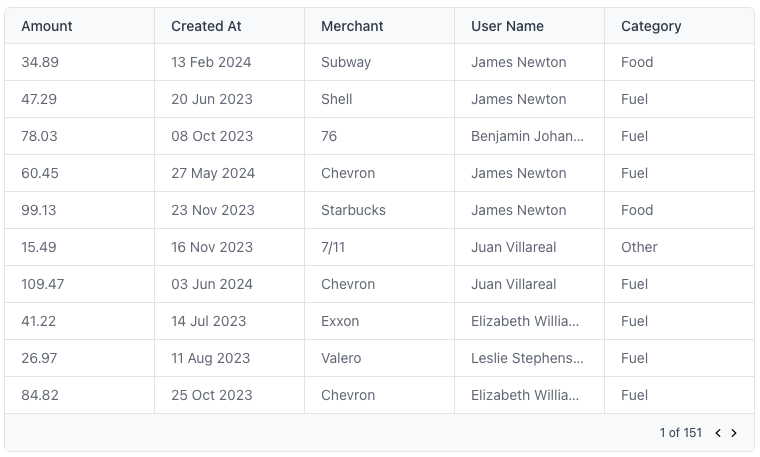Screen dimensions: 760x457
Task: Select the Subway merchant cell
Action: point(380,62)
